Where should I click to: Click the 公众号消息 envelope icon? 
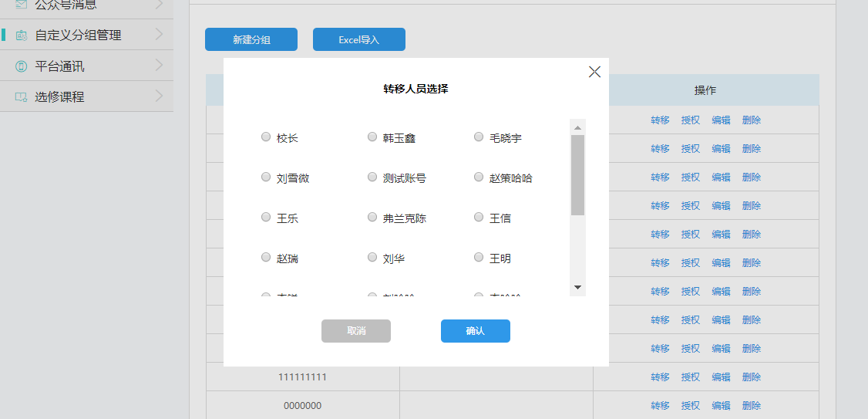point(21,5)
